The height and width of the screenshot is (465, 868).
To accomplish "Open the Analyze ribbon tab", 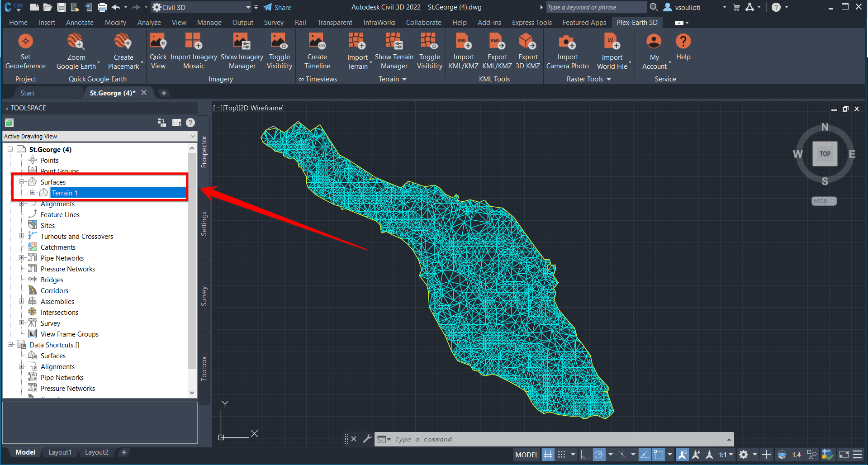I will 149,23.
